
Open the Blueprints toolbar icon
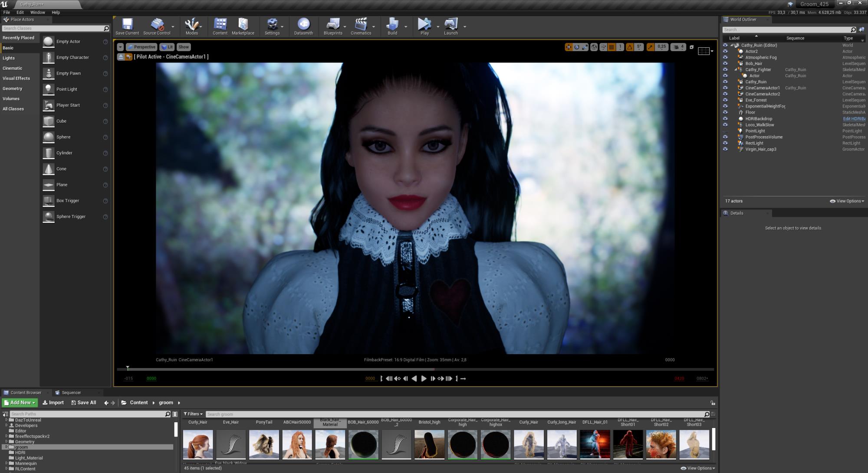[333, 26]
